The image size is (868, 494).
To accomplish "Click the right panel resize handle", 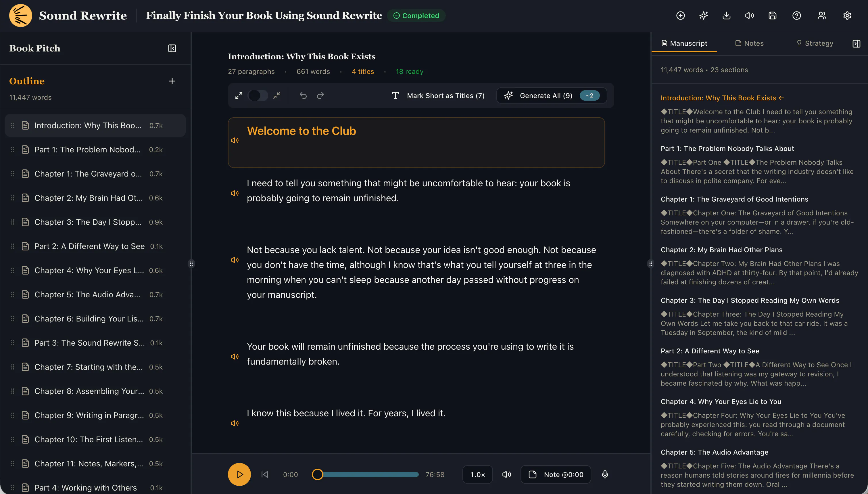I will [650, 264].
